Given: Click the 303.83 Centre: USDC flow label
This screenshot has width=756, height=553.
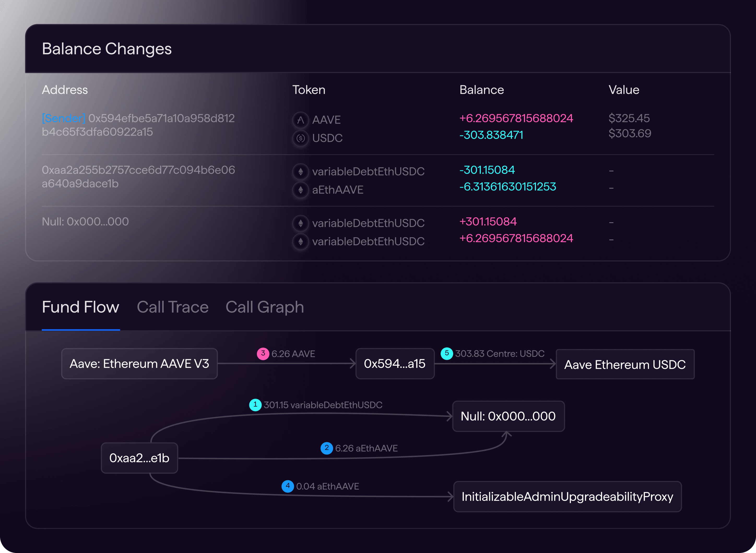Looking at the screenshot, I should (500, 353).
